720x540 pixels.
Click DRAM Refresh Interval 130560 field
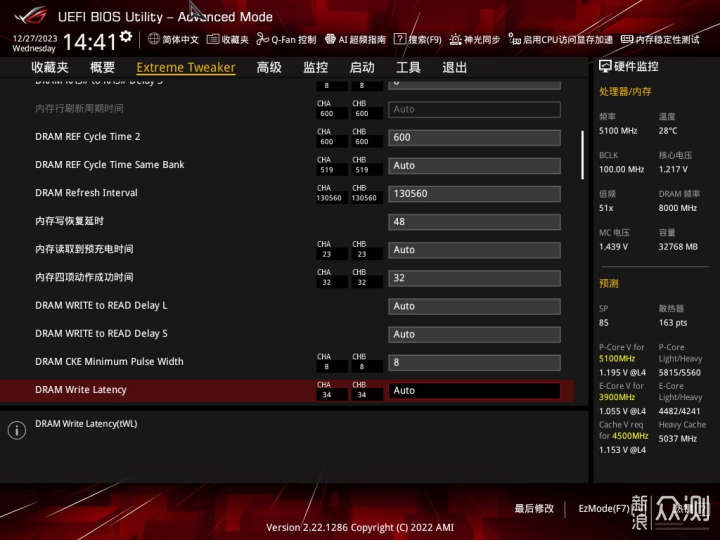pos(474,193)
